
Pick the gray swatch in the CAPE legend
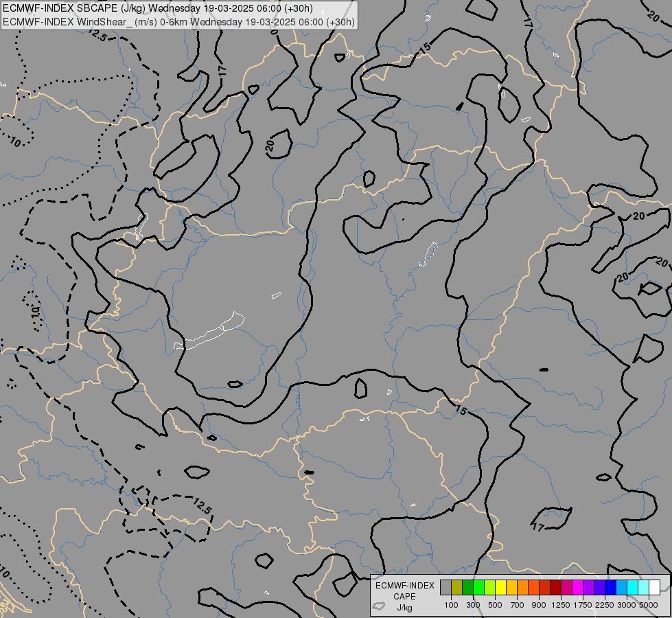[x=445, y=587]
